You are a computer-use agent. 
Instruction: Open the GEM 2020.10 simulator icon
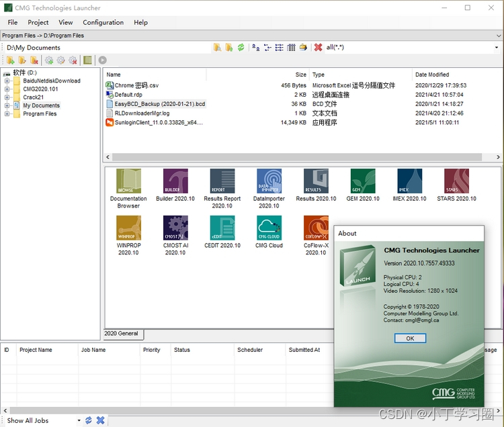363,181
